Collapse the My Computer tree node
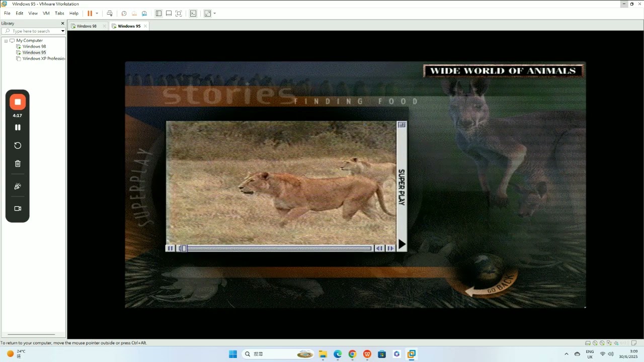This screenshot has width=644, height=362. click(x=6, y=41)
